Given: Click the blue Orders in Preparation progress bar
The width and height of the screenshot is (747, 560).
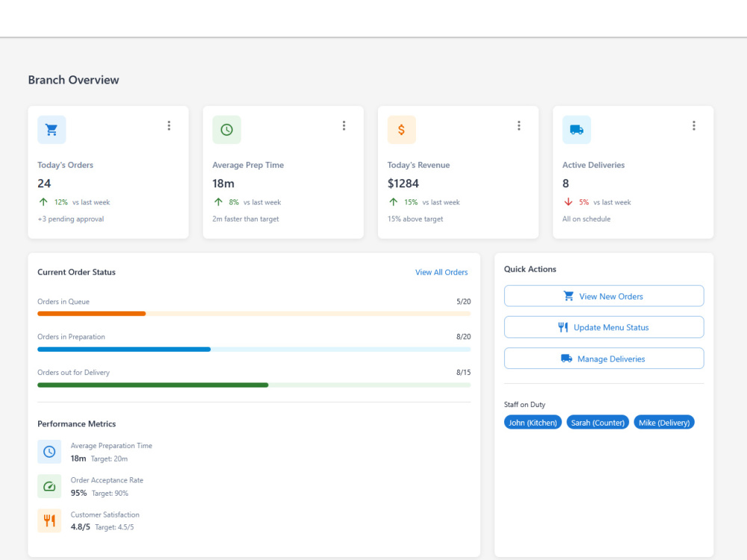Looking at the screenshot, I should (x=254, y=349).
